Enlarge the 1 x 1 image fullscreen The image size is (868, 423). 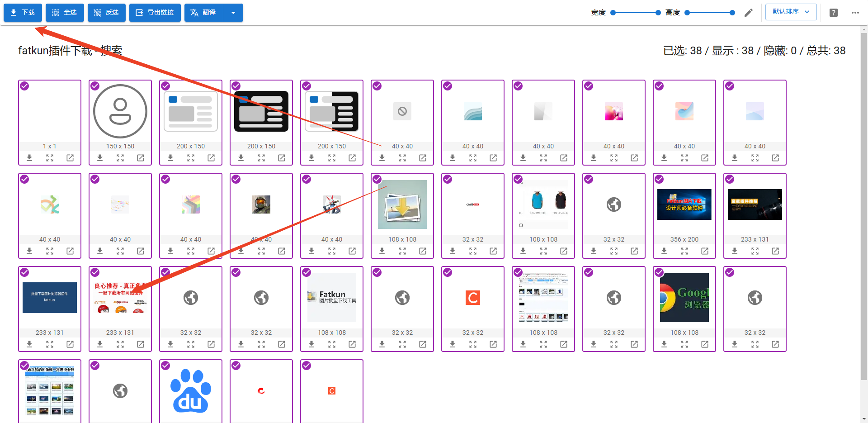[50, 158]
